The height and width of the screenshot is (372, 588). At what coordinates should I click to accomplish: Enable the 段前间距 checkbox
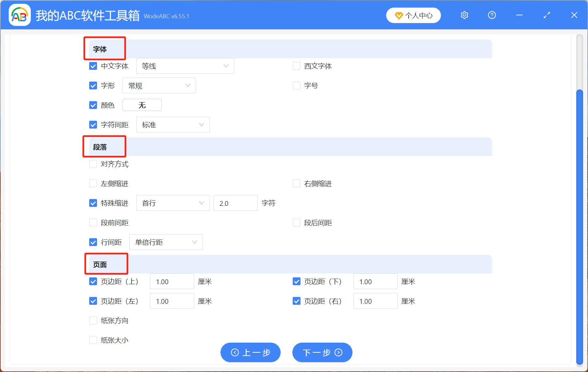tap(93, 223)
